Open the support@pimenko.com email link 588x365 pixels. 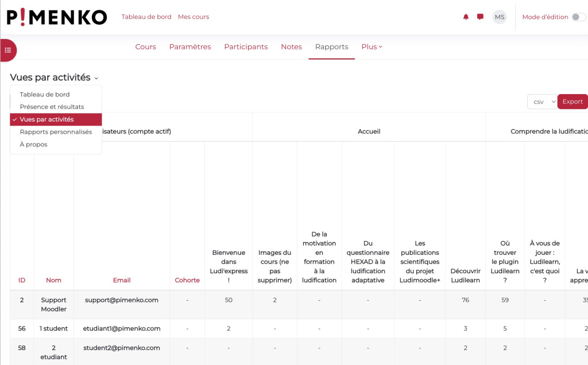[122, 300]
